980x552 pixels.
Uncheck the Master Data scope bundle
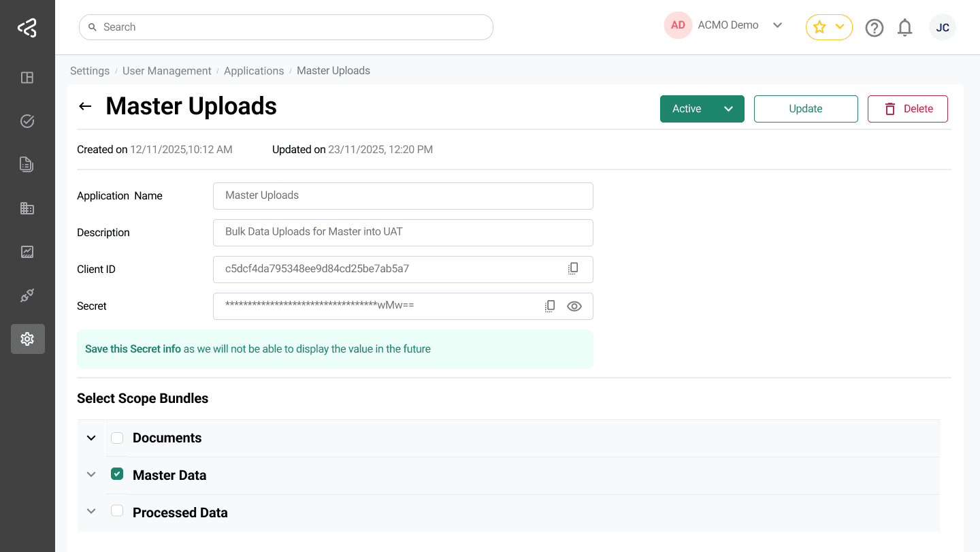click(116, 474)
